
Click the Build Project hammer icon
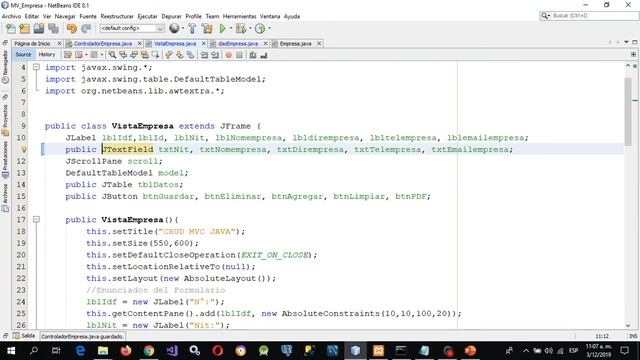tap(192, 29)
